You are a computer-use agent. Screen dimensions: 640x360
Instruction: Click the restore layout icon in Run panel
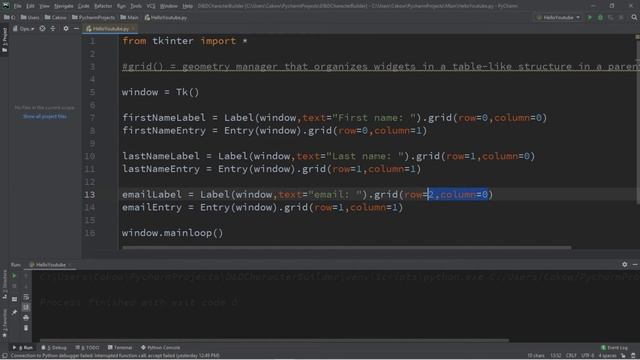coord(14,299)
